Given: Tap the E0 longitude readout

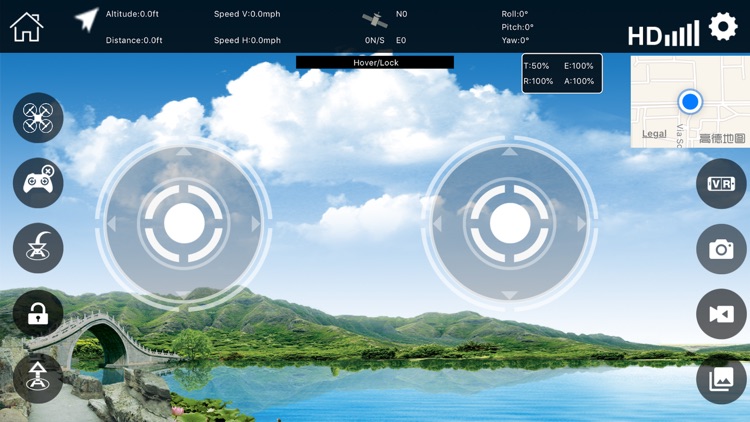Looking at the screenshot, I should click(401, 40).
